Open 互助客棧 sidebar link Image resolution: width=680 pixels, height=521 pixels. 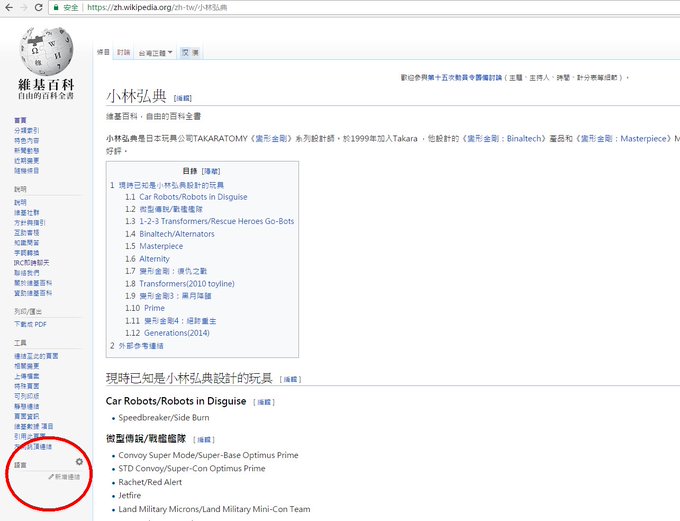pos(26,233)
